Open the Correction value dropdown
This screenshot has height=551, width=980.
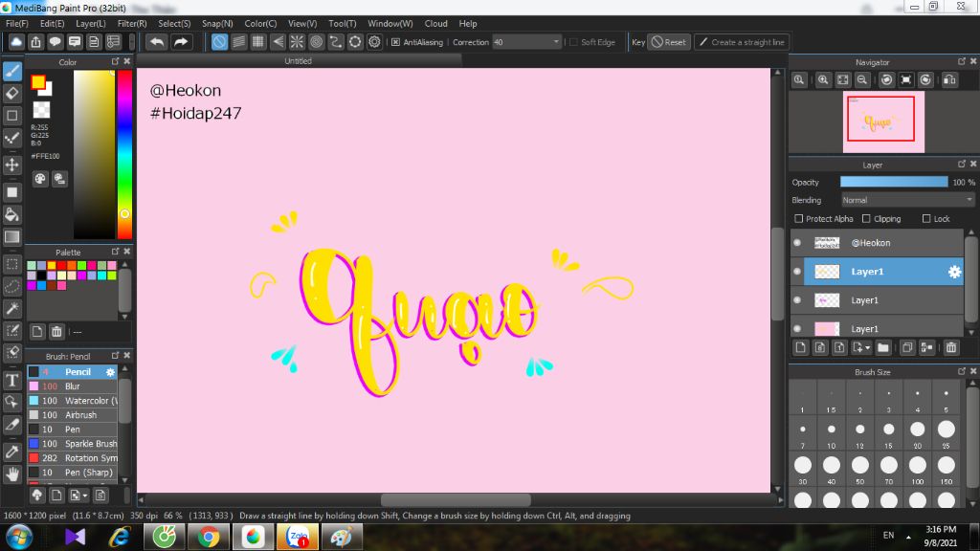[x=556, y=42]
